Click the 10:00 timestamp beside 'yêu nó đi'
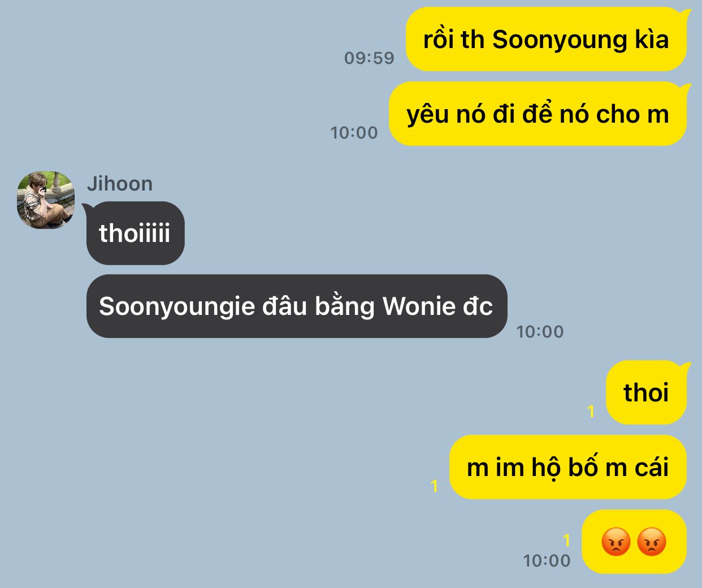This screenshot has height=588, width=702. click(354, 132)
